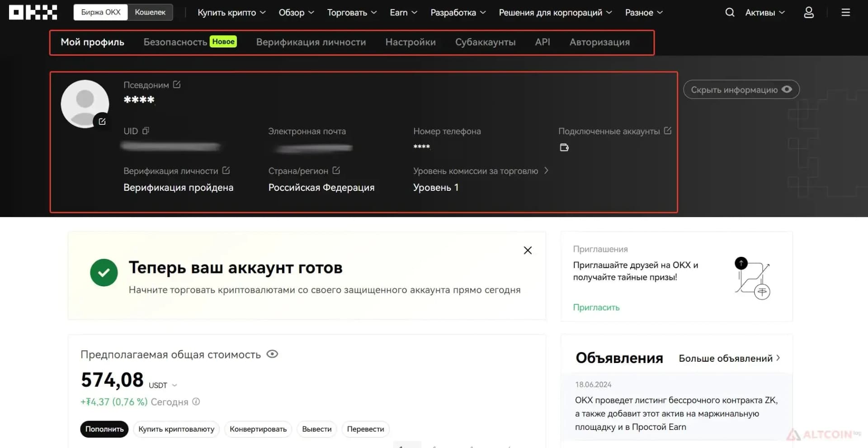This screenshot has height=448, width=868.
Task: Open the Разное dropdown
Action: click(x=644, y=13)
